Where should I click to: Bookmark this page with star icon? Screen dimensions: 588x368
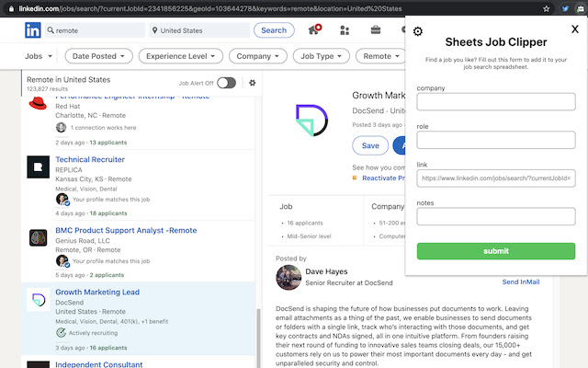pyautogui.click(x=547, y=8)
